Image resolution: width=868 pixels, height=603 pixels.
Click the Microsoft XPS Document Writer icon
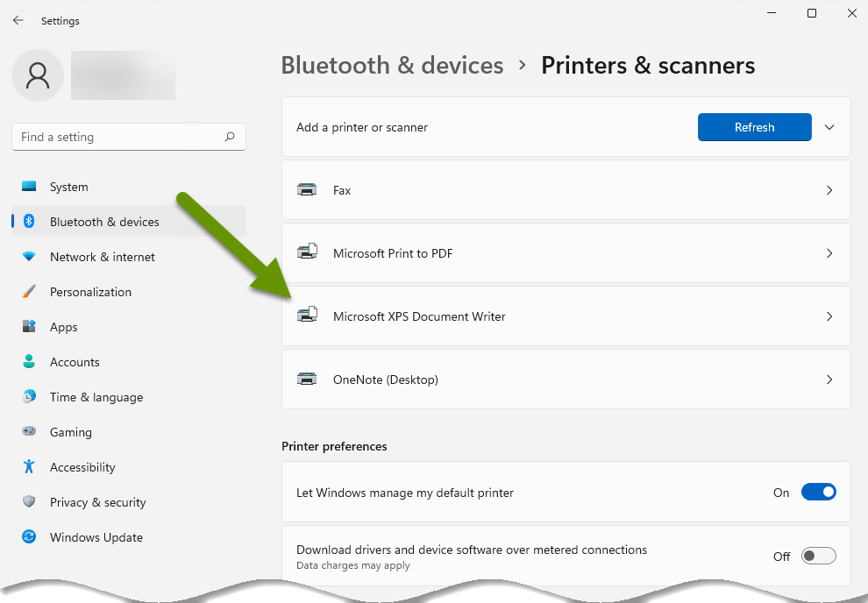coord(307,316)
